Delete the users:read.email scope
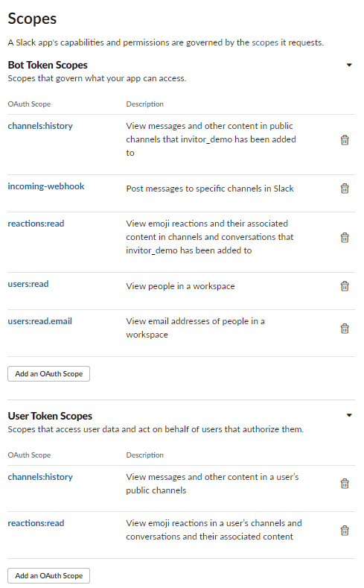The height and width of the screenshot is (588, 364). click(x=345, y=329)
